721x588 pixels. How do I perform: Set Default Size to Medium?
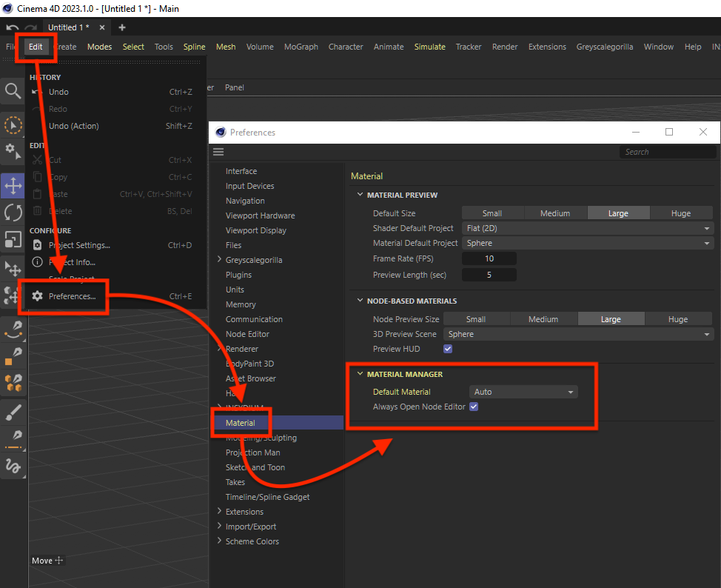pos(555,213)
